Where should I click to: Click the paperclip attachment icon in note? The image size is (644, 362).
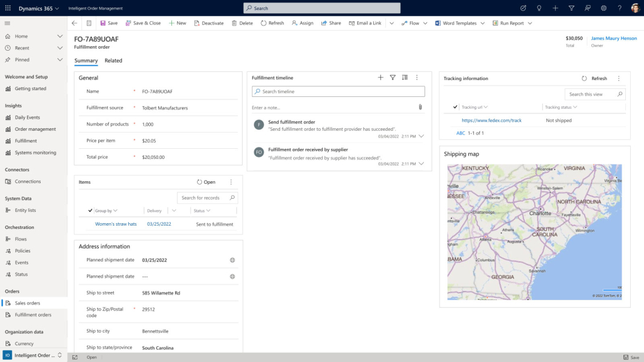(420, 107)
